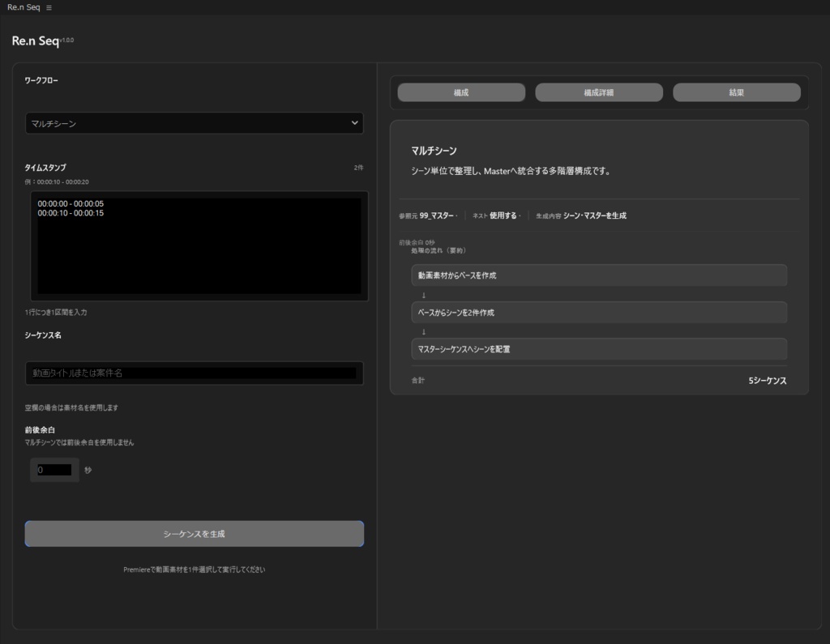Open the ワークフロー dropdown showing マルチシーン

(x=195, y=123)
